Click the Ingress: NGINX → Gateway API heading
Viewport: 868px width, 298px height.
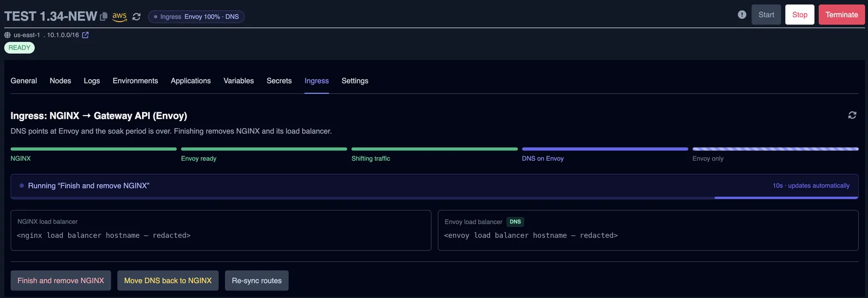click(x=99, y=116)
